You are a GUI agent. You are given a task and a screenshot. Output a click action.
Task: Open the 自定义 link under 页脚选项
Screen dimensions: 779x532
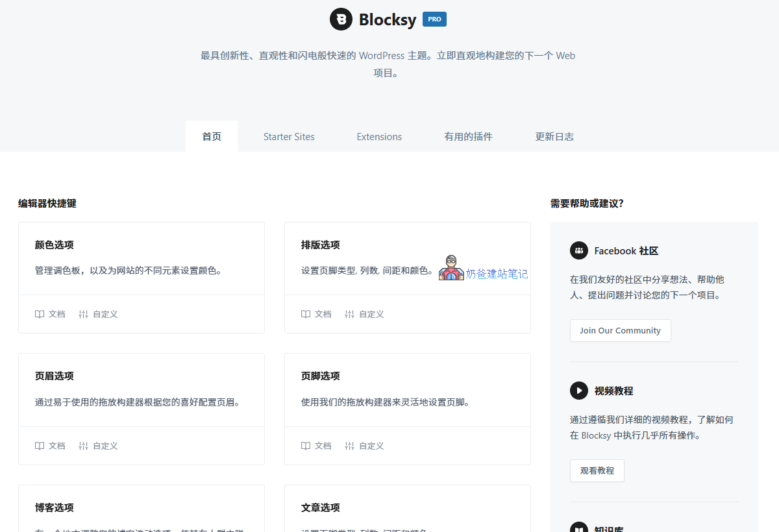pos(370,446)
